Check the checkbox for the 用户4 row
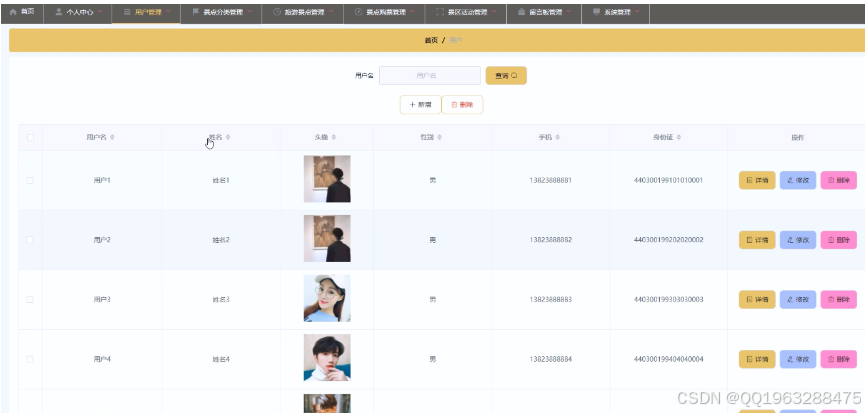The height and width of the screenshot is (413, 865). 30,359
